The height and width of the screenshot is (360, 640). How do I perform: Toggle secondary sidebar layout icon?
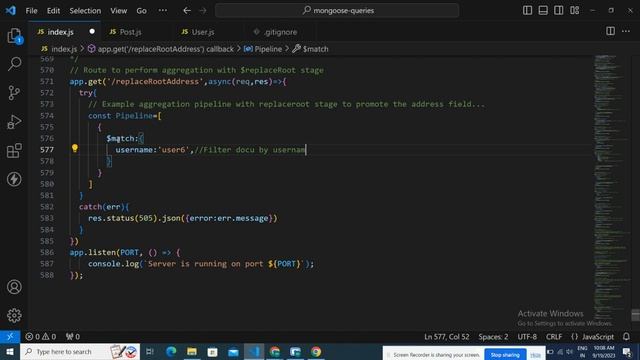[x=558, y=10]
